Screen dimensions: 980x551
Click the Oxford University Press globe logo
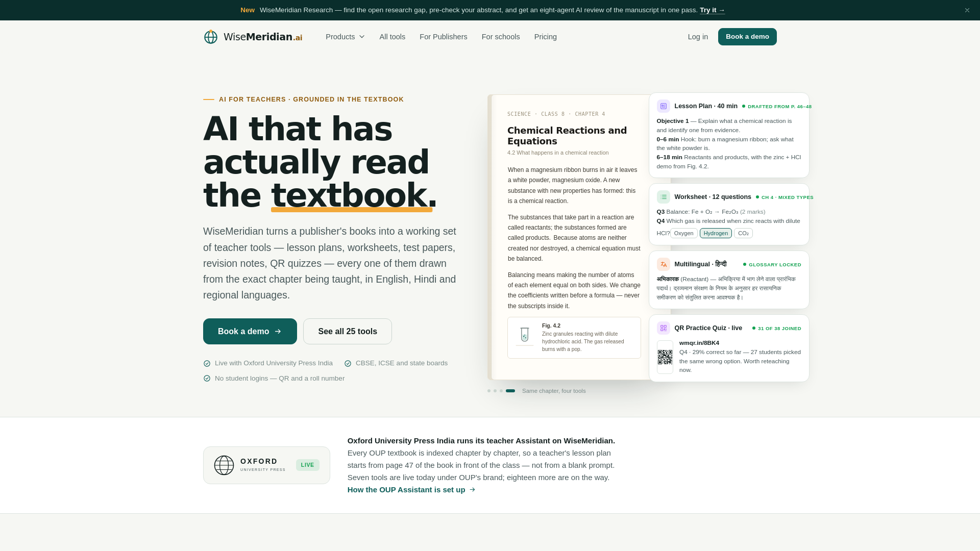(224, 465)
